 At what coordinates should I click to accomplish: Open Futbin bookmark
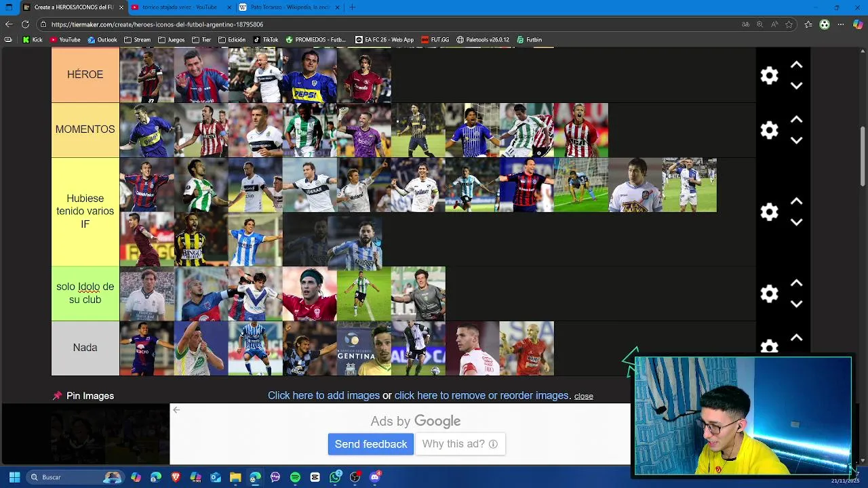pyautogui.click(x=530, y=40)
